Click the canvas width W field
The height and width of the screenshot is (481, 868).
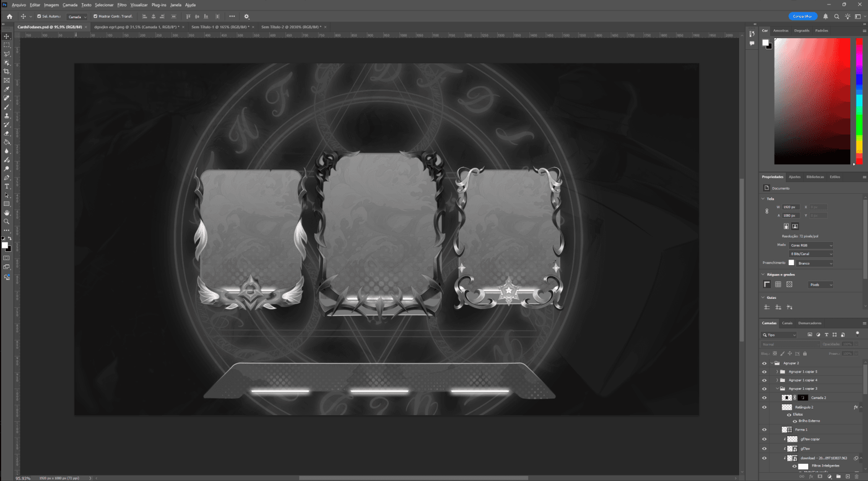tap(791, 207)
